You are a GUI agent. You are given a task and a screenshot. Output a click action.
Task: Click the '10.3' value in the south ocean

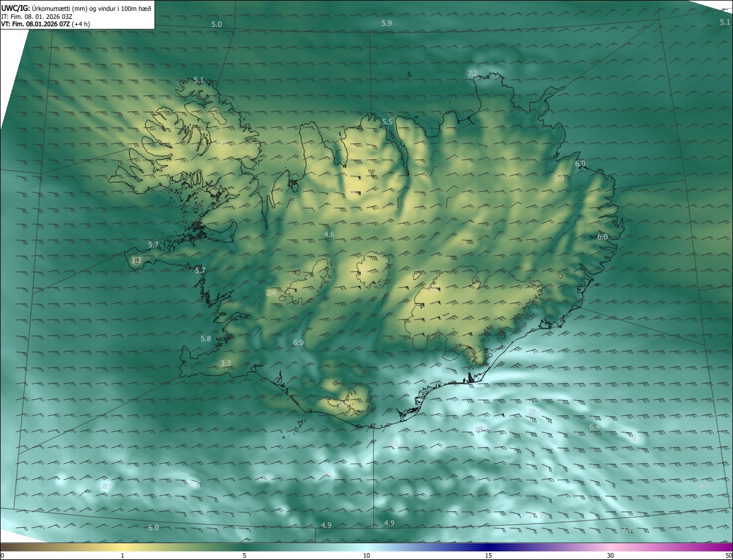(x=535, y=516)
